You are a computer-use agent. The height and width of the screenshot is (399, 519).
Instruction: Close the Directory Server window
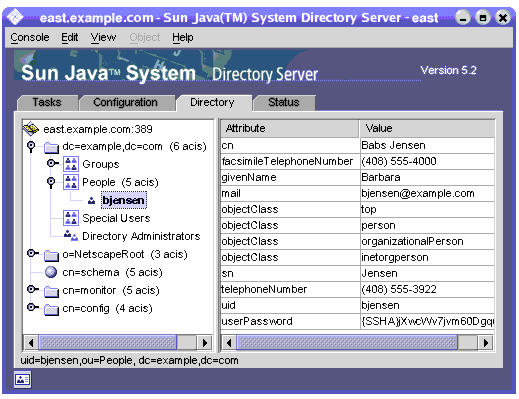(x=503, y=17)
